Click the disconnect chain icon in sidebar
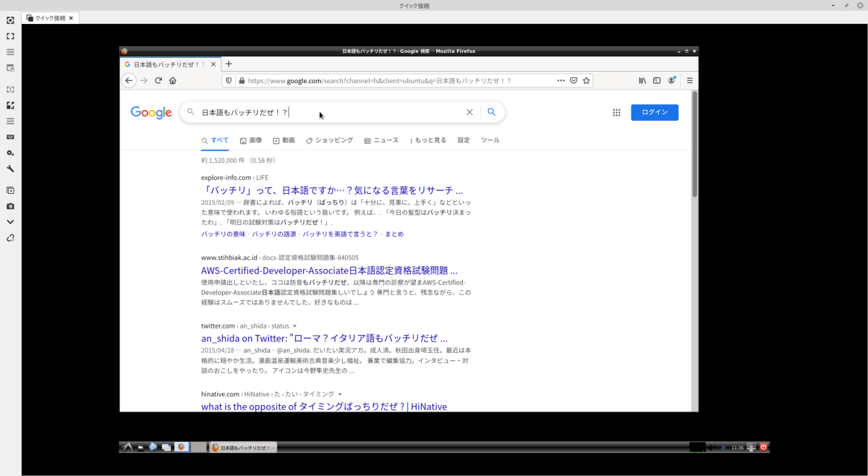The width and height of the screenshot is (868, 476). click(10, 238)
